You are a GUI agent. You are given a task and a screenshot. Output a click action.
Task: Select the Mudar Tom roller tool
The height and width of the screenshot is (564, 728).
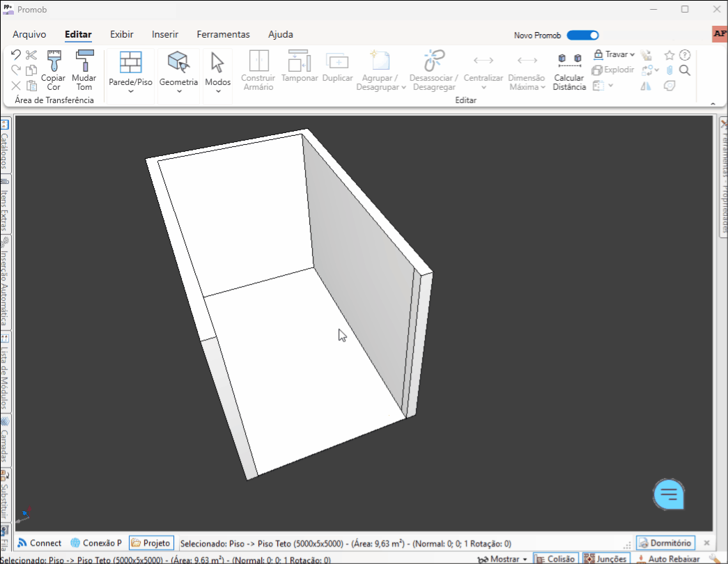point(84,70)
